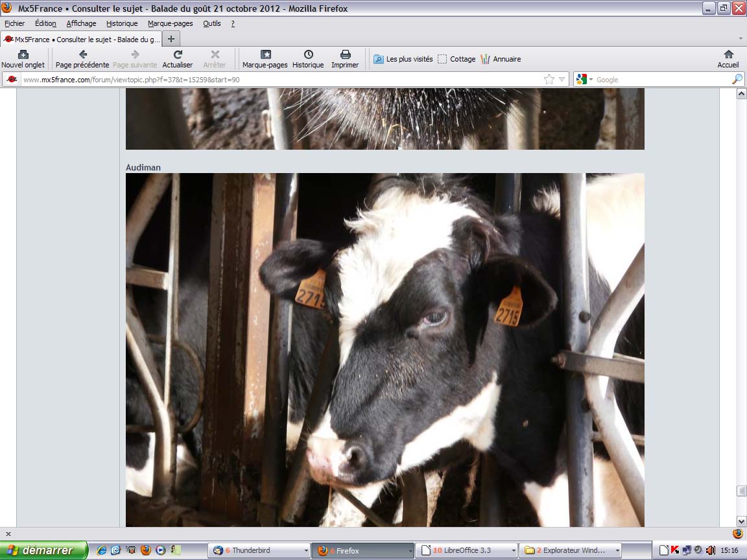
Task: Click the Firefox icon in the add-on bar
Action: coord(737,533)
